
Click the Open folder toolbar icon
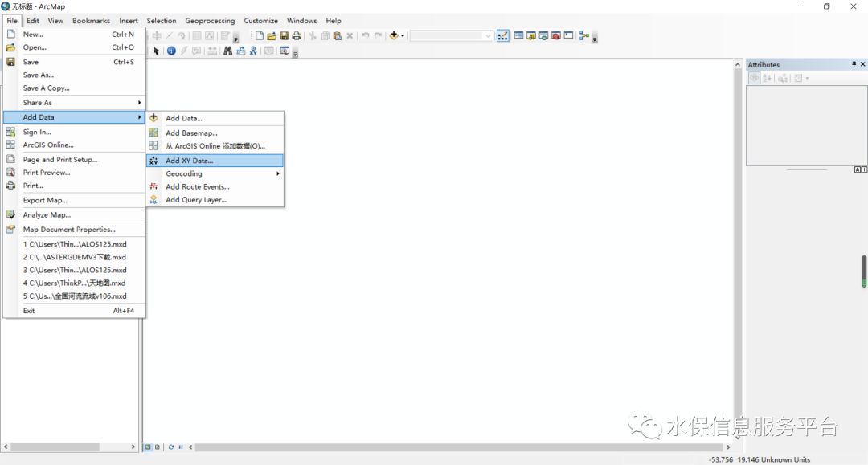tap(272, 36)
